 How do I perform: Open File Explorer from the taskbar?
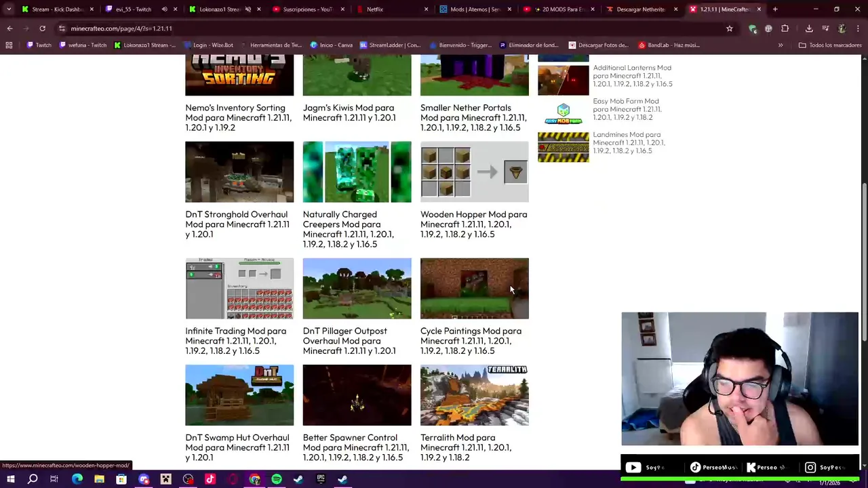(99, 479)
